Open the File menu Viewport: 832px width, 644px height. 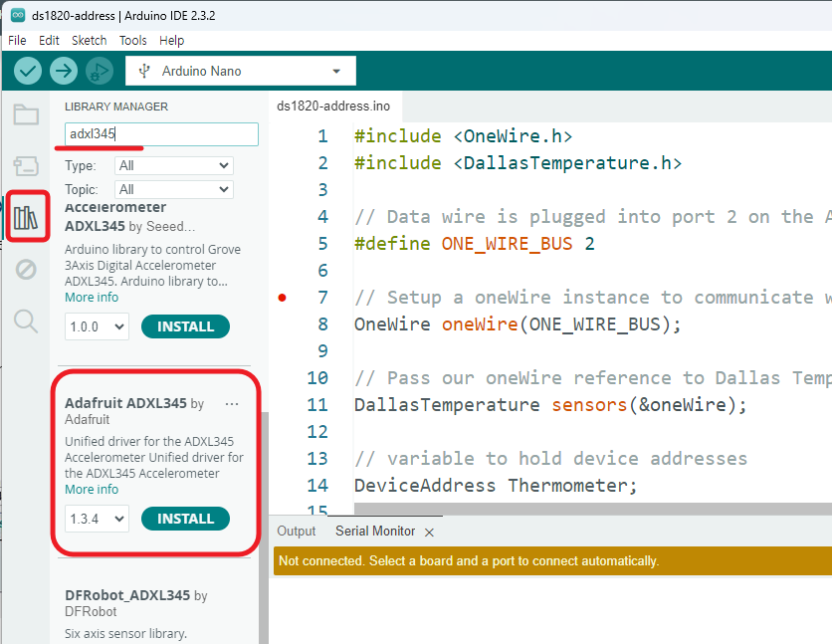tap(17, 41)
